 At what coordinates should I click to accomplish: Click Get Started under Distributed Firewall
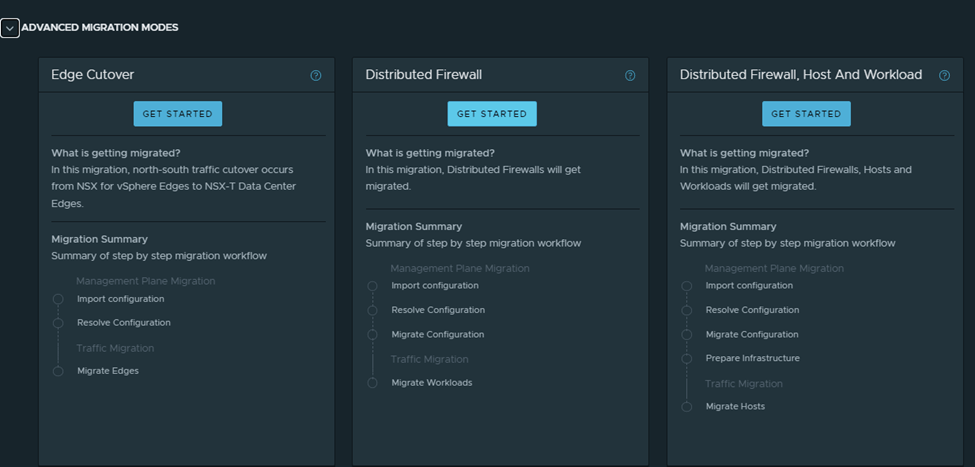[492, 114]
